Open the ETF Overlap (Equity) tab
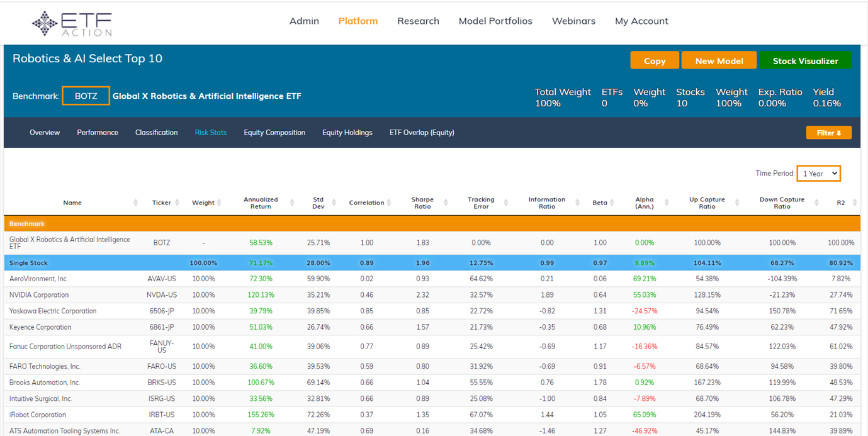This screenshot has width=868, height=436. (422, 133)
